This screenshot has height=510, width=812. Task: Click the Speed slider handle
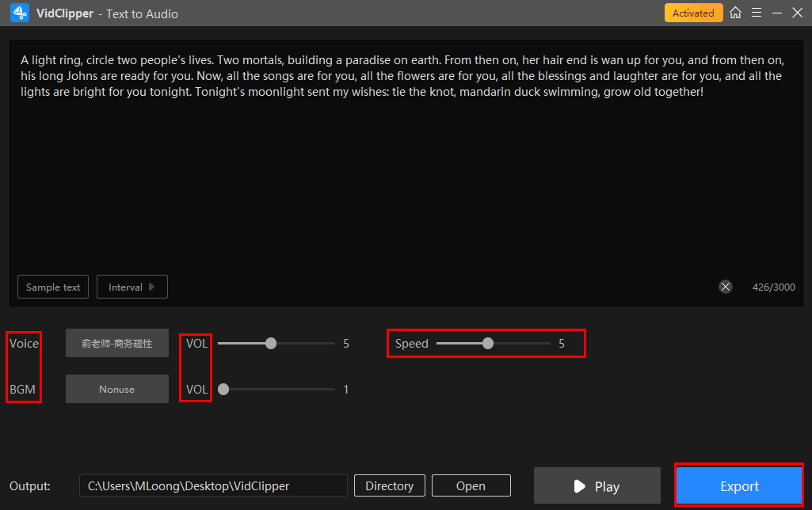(x=488, y=344)
